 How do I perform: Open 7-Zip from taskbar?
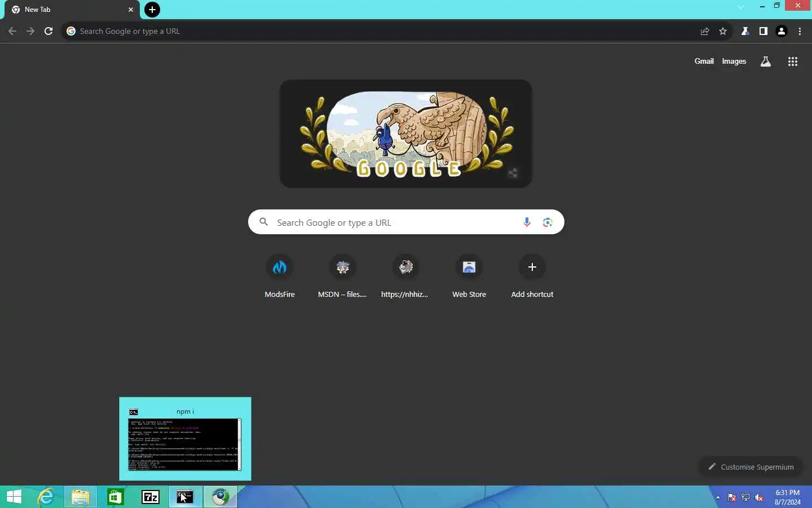coord(151,497)
